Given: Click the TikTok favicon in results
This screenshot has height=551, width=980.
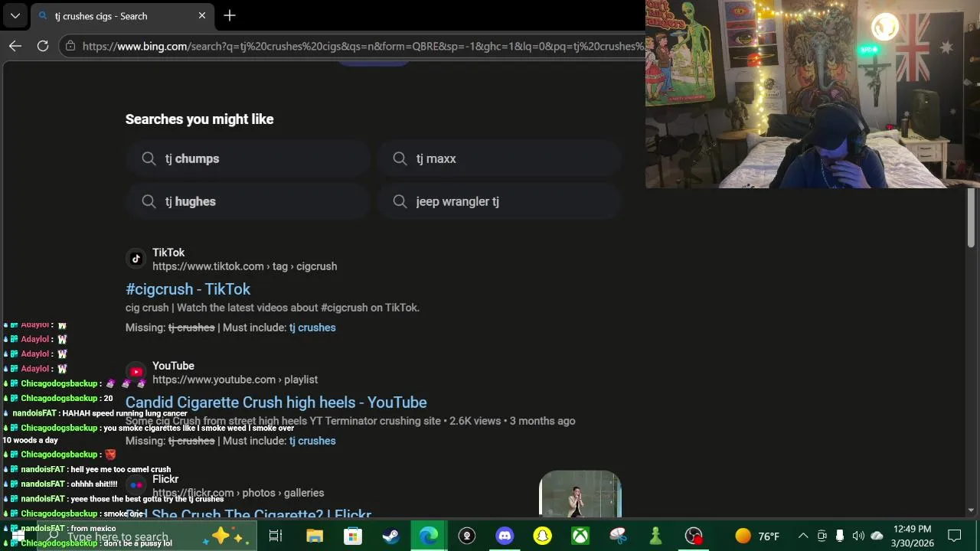Looking at the screenshot, I should pos(136,259).
